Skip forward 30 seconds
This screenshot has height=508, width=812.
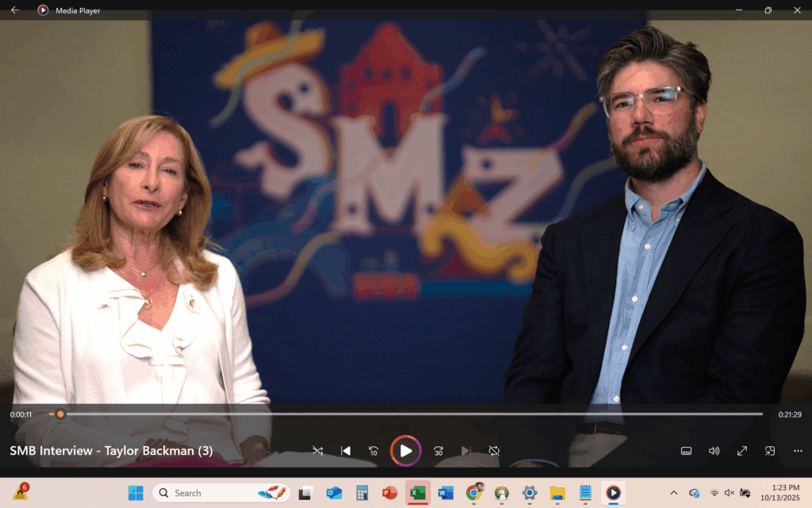(439, 451)
